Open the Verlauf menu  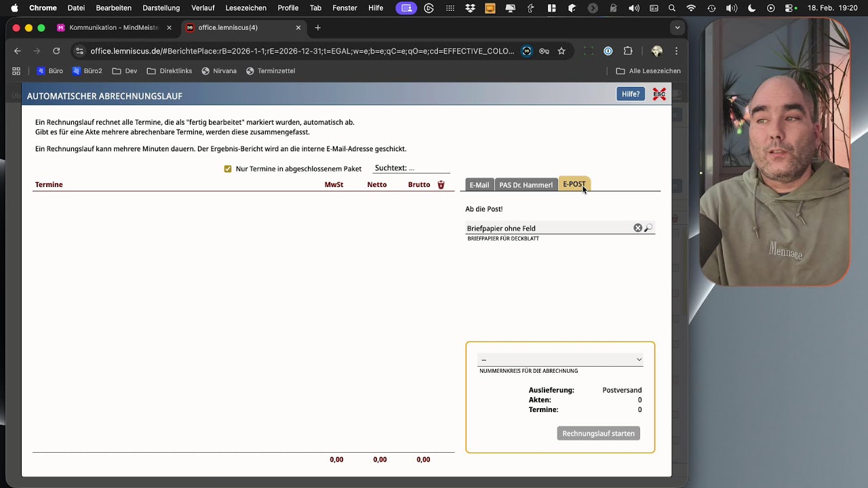tap(203, 8)
